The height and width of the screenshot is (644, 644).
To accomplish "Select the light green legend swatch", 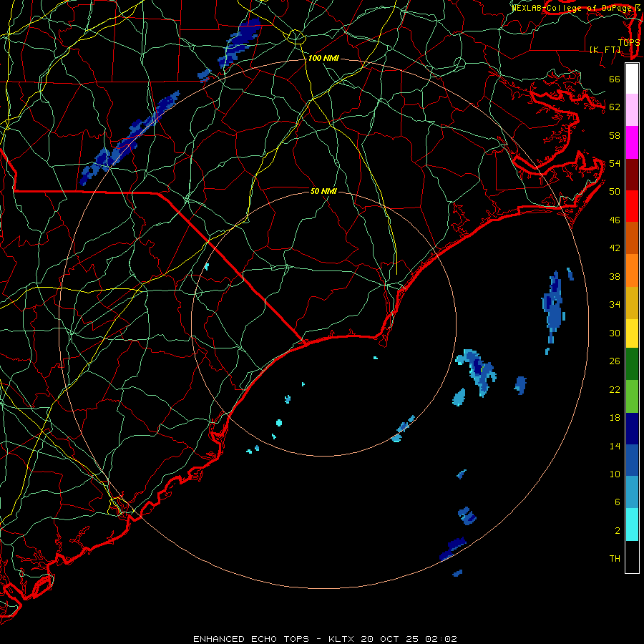I will click(632, 396).
